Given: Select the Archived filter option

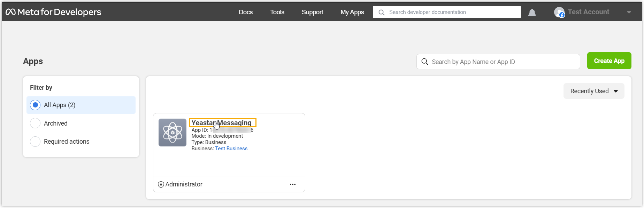Looking at the screenshot, I should [x=36, y=123].
